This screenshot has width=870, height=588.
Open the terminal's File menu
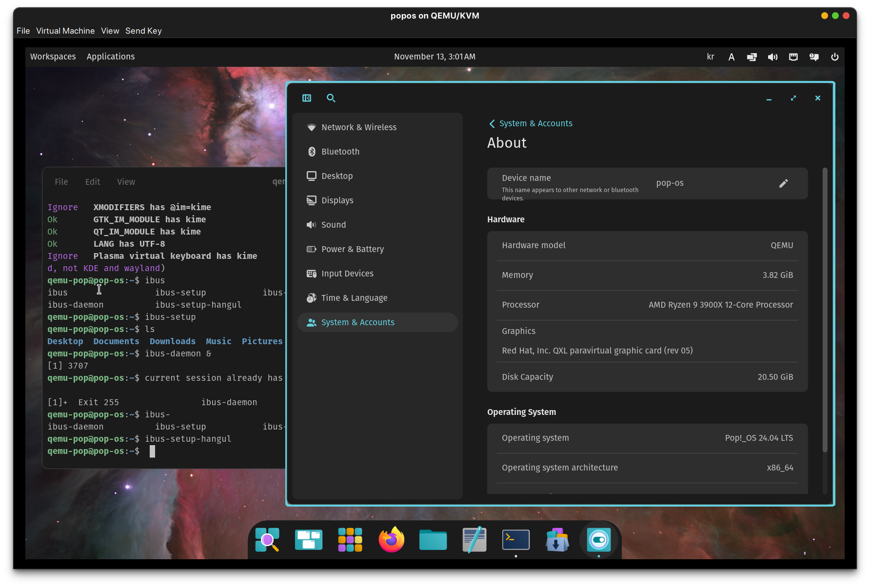click(x=61, y=182)
